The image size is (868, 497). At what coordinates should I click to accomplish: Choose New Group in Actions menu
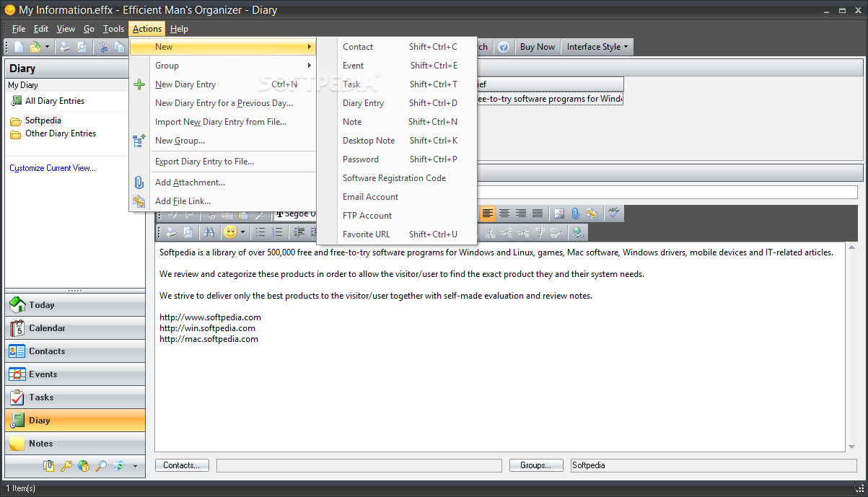pyautogui.click(x=223, y=141)
